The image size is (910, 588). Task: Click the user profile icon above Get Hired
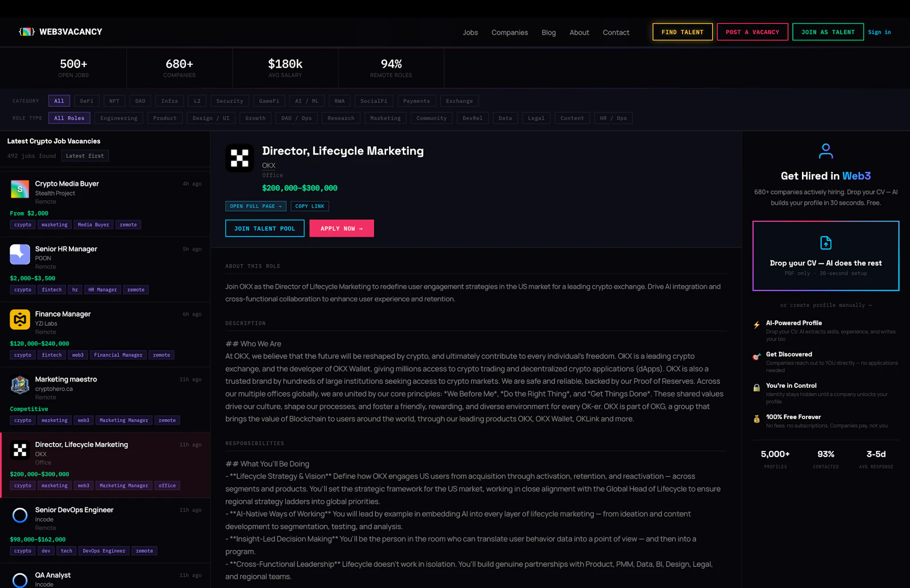[826, 151]
